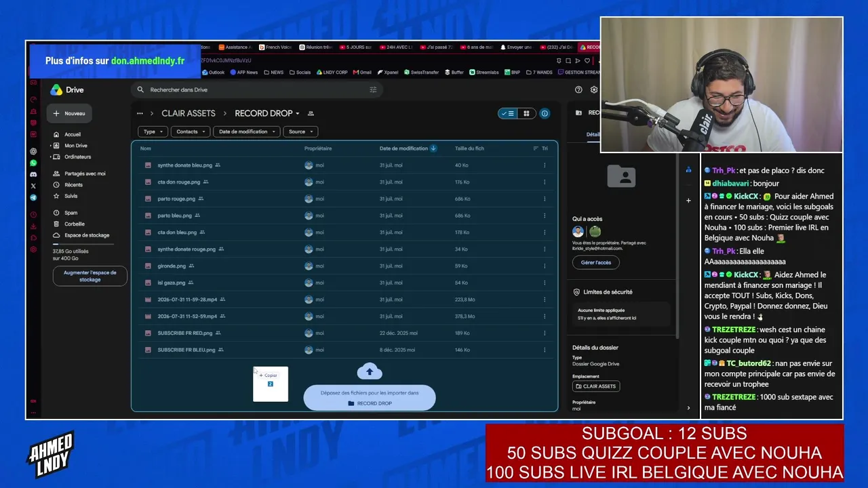Open more actions for gironde.png
The height and width of the screenshot is (488, 868).
545,266
